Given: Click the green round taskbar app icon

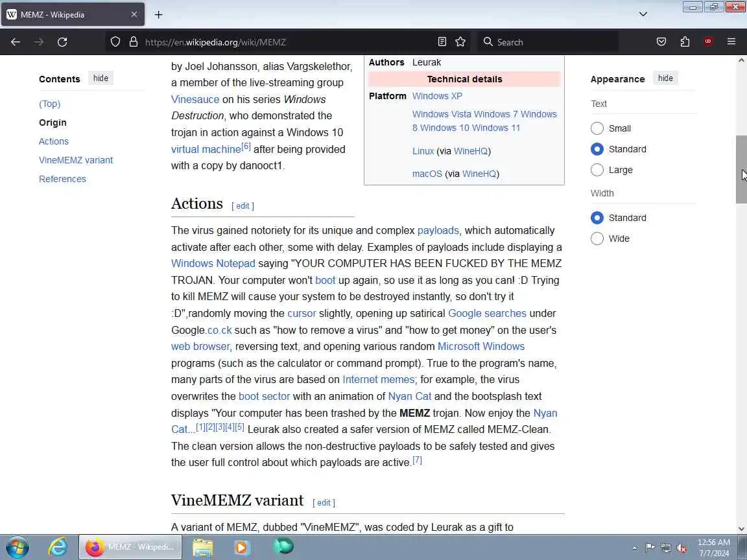Looking at the screenshot, I should click(x=283, y=546).
